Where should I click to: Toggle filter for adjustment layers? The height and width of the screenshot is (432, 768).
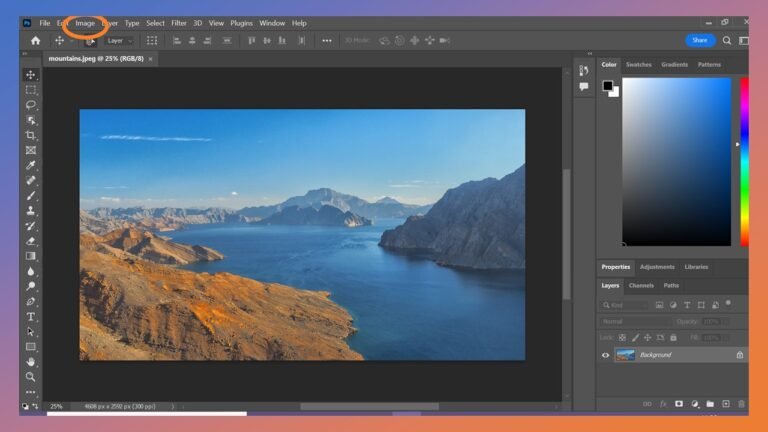tap(673, 305)
